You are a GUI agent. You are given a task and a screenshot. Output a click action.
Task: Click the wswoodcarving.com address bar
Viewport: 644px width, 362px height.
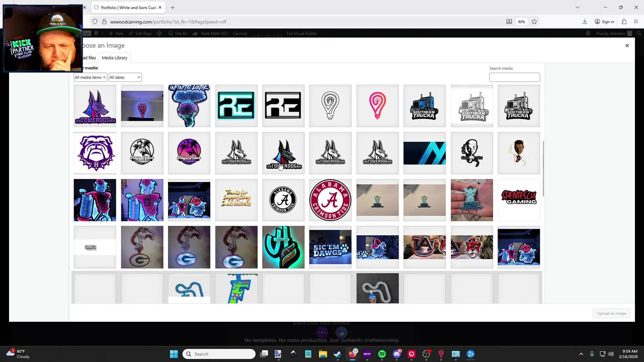tap(302, 22)
